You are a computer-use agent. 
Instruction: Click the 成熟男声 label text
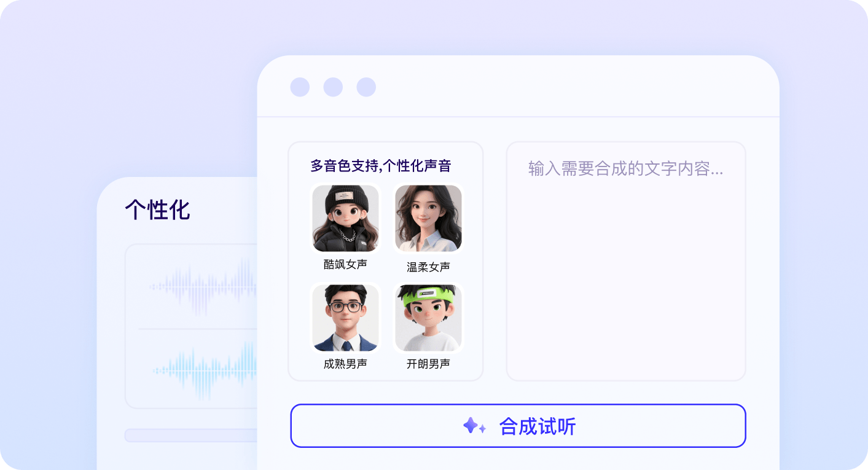point(345,364)
